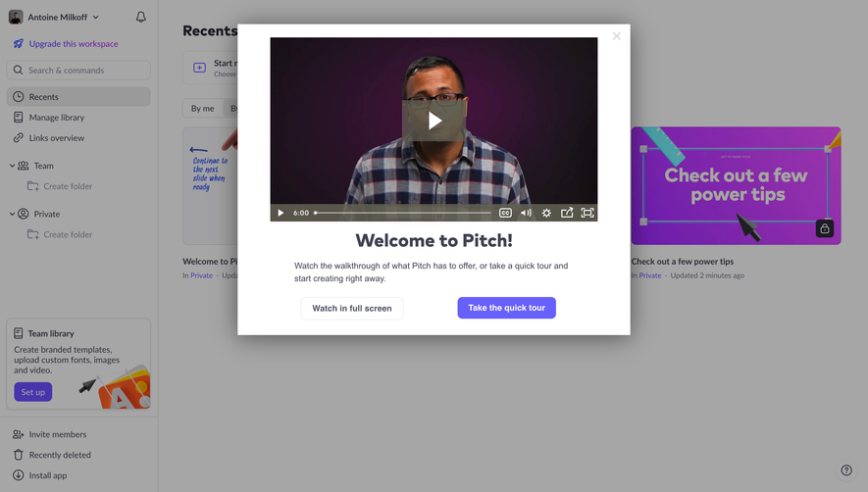868x492 pixels.
Task: Open Recents in the sidebar
Action: tap(78, 97)
